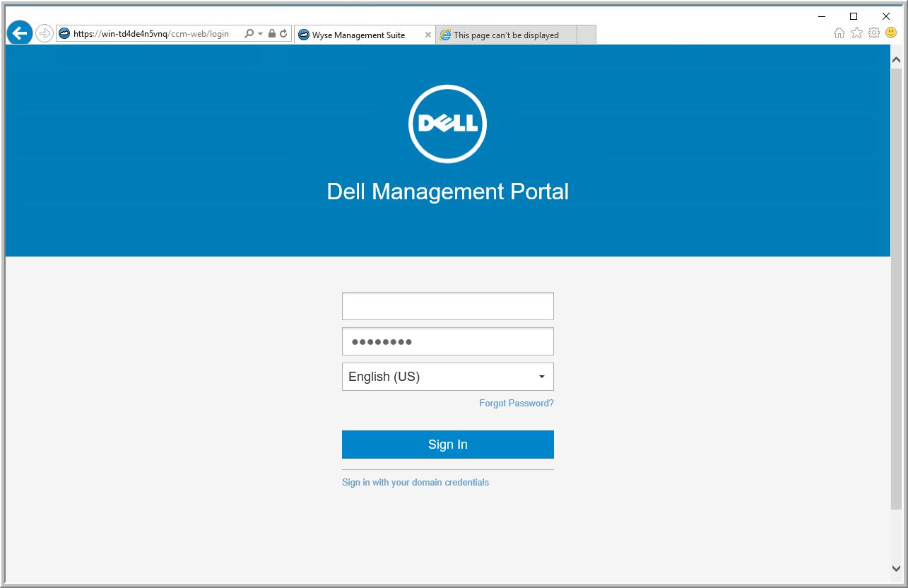
Task: Click the empty username input field
Action: (x=448, y=306)
